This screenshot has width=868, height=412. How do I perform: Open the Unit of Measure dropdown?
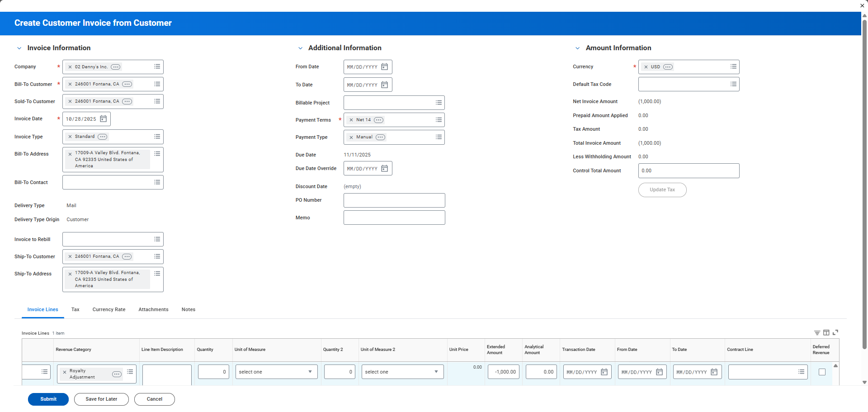[276, 372]
